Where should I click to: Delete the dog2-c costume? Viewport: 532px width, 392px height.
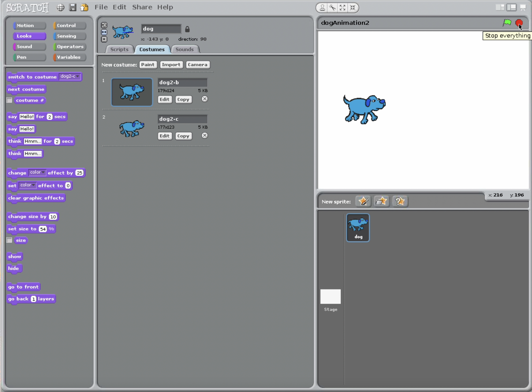pyautogui.click(x=204, y=135)
